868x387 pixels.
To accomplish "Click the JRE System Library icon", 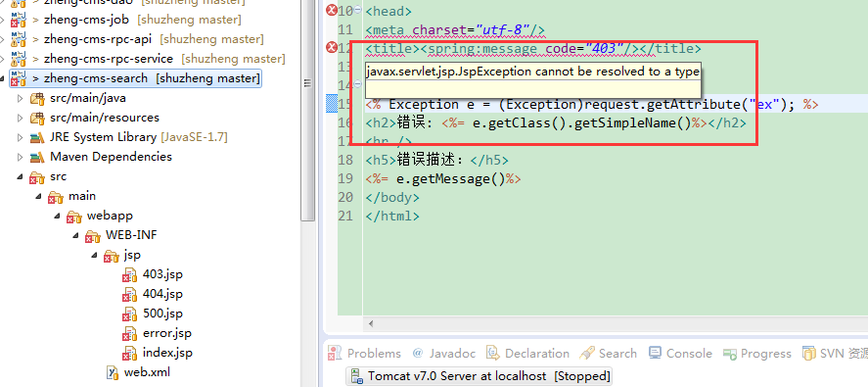I will 37,137.
